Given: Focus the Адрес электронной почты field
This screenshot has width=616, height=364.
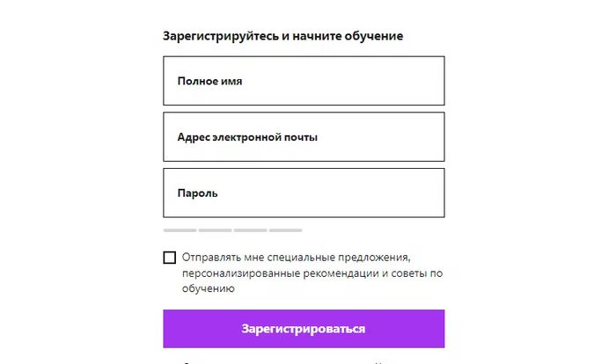Looking at the screenshot, I should click(304, 137).
